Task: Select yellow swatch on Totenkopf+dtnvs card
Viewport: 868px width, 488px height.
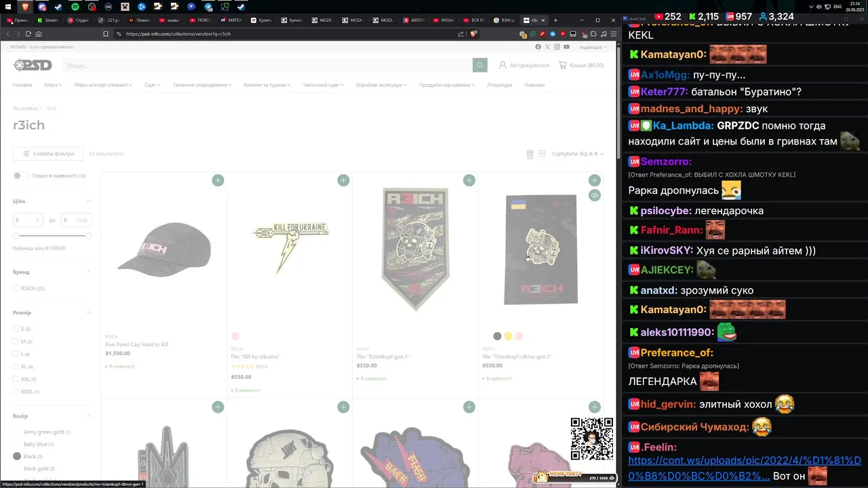Action: (x=508, y=336)
